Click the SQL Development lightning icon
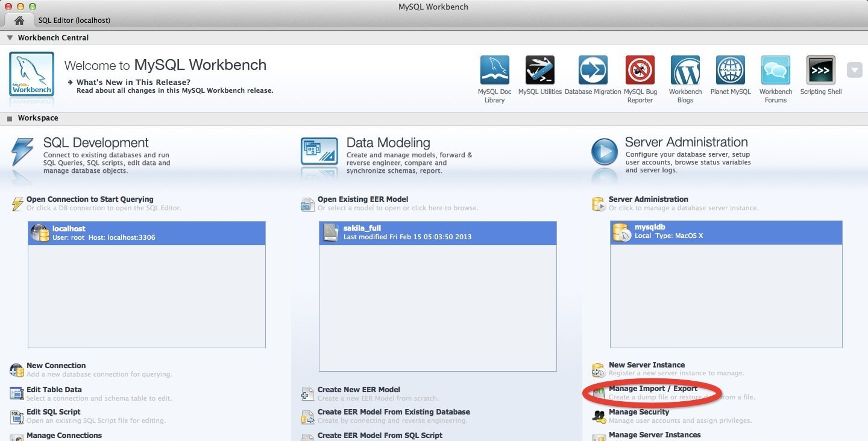The image size is (868, 441). click(x=22, y=153)
